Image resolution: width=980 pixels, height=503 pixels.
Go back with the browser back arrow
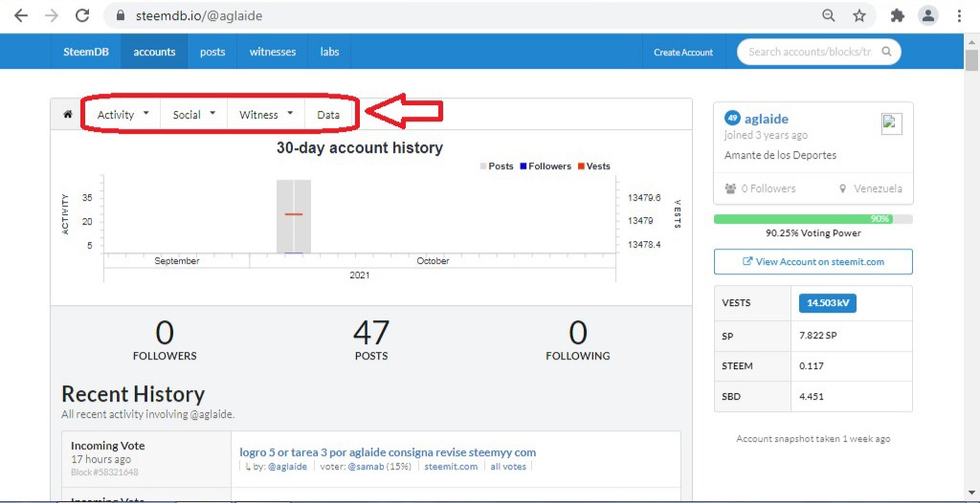[21, 16]
